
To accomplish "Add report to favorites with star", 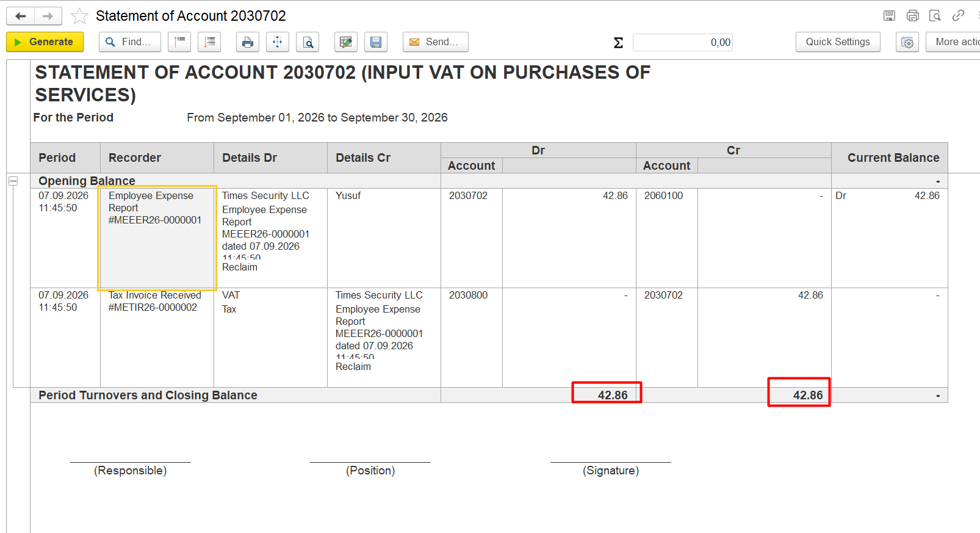I will pyautogui.click(x=79, y=16).
